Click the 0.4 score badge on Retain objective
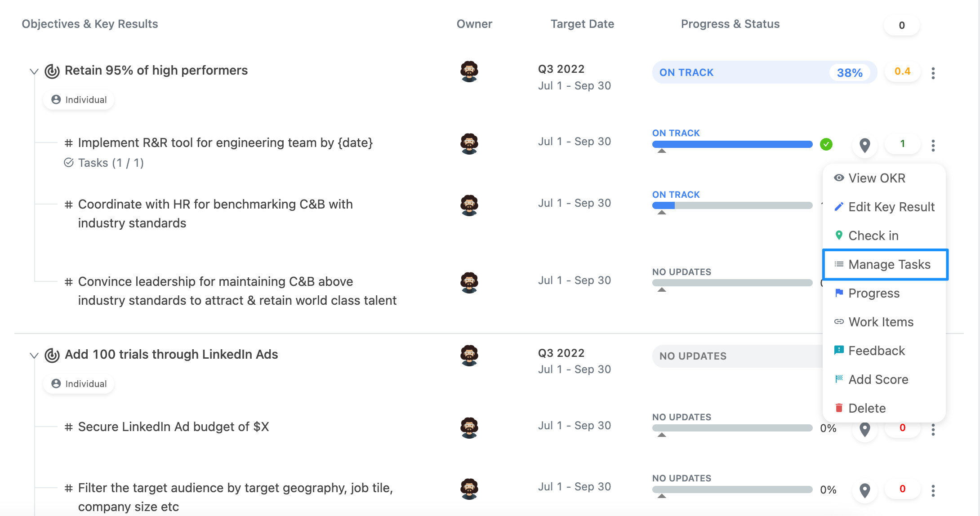The width and height of the screenshot is (980, 516). tap(902, 71)
